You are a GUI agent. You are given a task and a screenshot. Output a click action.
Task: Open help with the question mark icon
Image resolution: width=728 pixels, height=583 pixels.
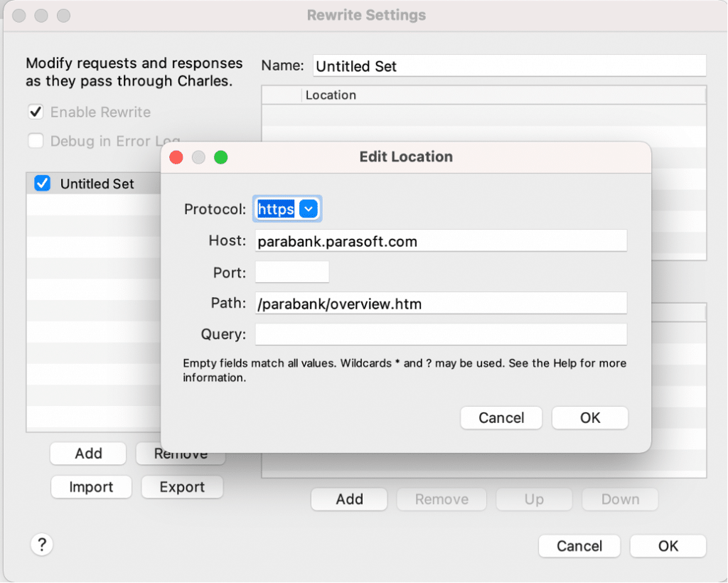[42, 545]
